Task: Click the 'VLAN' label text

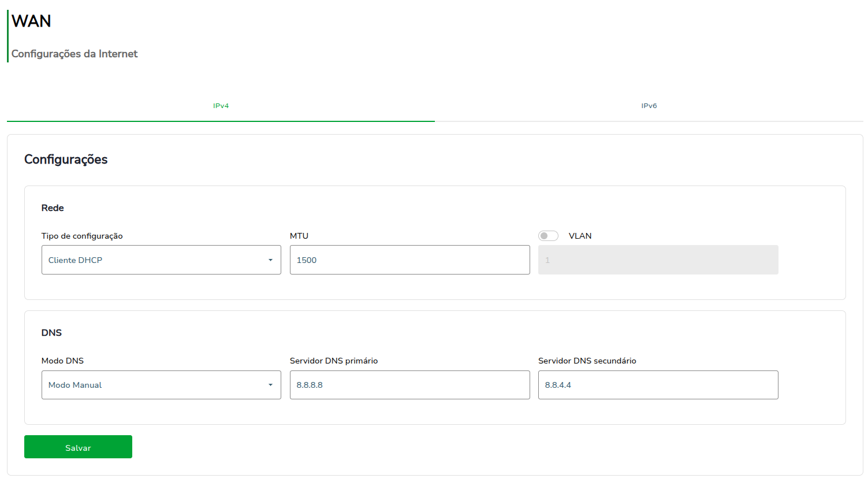Action: click(580, 236)
